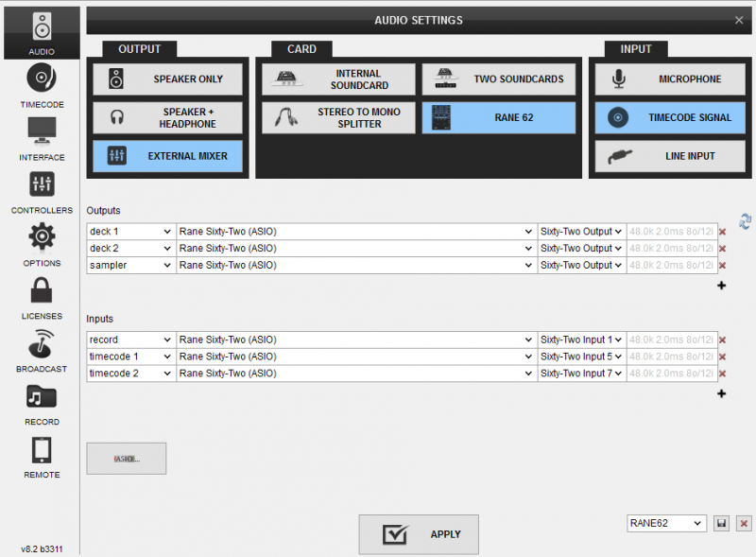Open the sampler output type dropdown

tap(131, 266)
